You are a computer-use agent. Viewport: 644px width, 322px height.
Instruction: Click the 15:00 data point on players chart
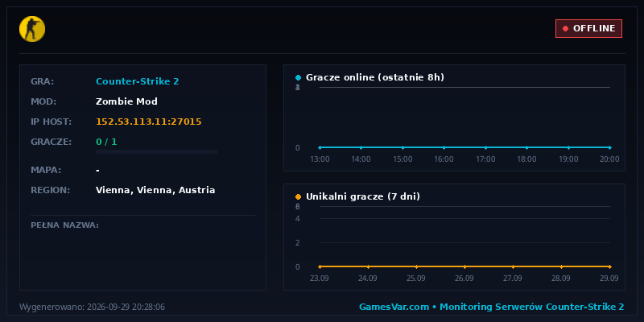pyautogui.click(x=402, y=147)
